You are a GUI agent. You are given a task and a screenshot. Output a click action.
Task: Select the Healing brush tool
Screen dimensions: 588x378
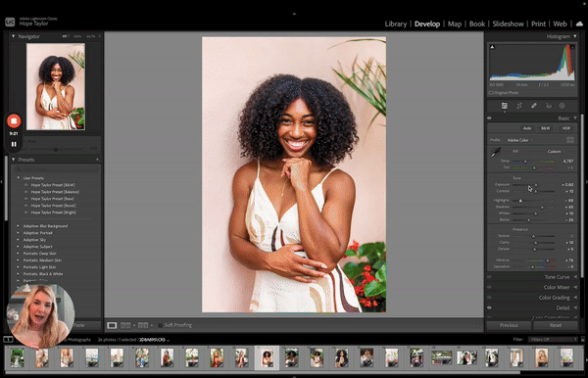(x=534, y=106)
